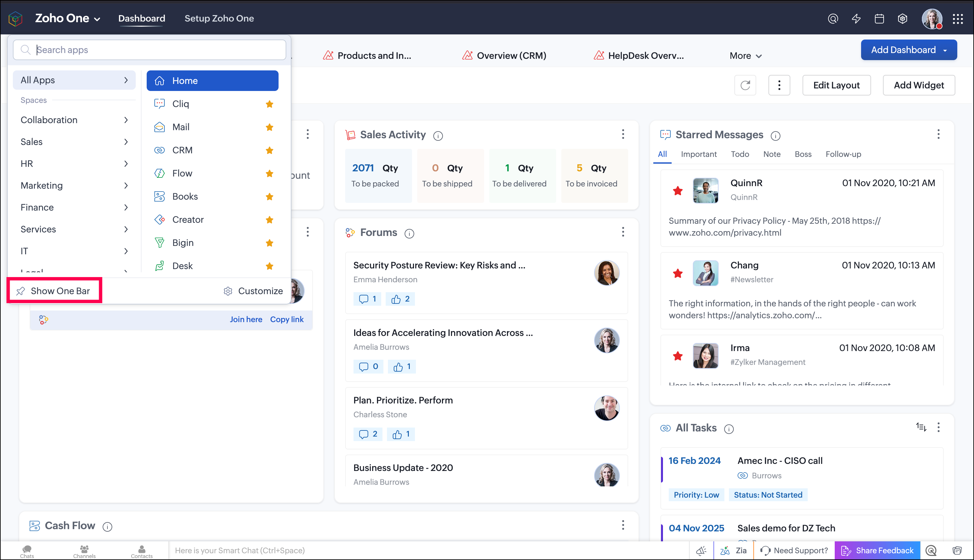The image size is (974, 560).
Task: Click the Join here link
Action: (246, 320)
